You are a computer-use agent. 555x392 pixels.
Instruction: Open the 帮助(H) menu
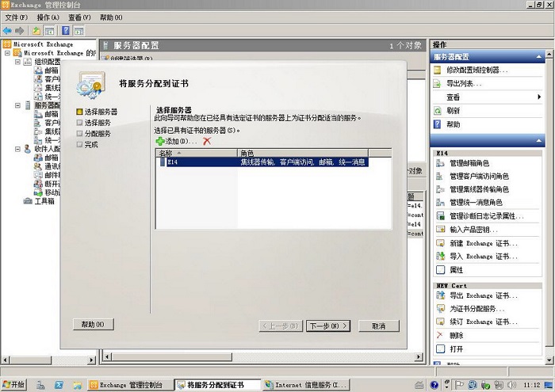tap(111, 17)
